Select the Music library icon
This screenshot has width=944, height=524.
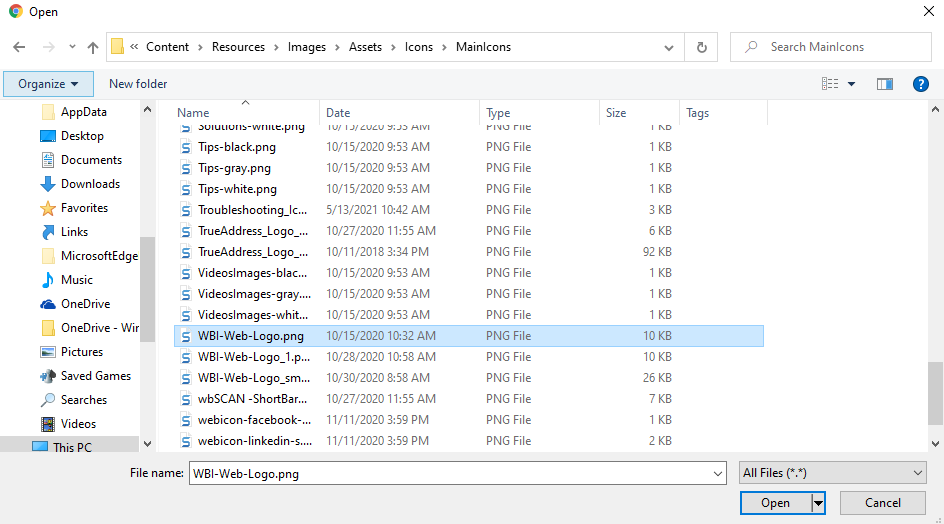pos(48,280)
